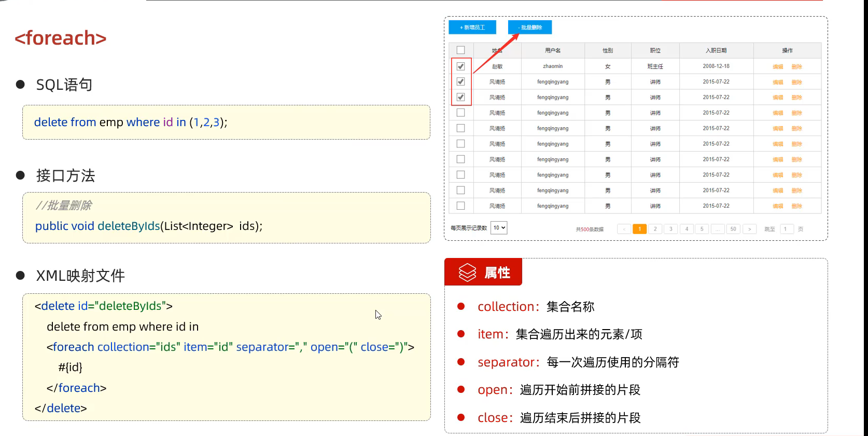Tick the checkbox in the last table row
868x436 pixels.
click(460, 206)
